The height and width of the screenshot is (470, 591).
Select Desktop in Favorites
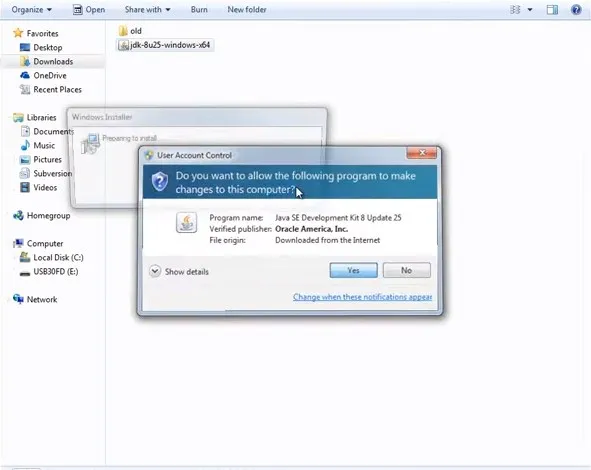tap(47, 47)
